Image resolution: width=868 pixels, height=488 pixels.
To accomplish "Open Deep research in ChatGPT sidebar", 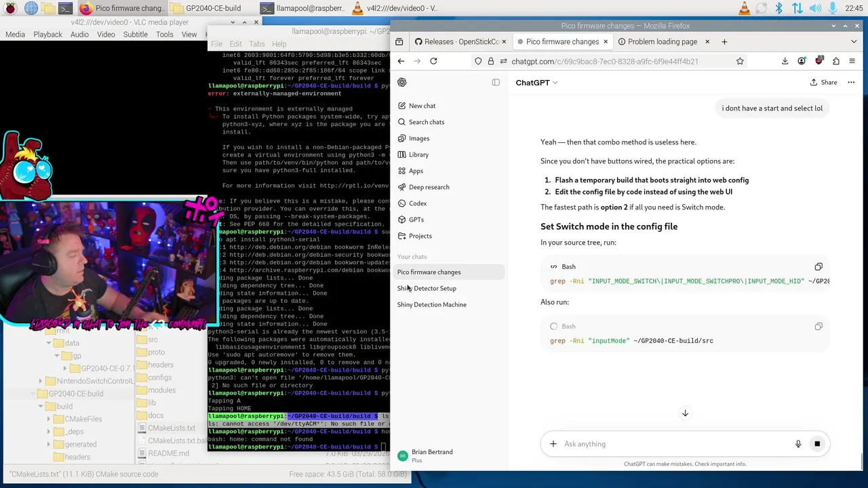I will pyautogui.click(x=450, y=187).
